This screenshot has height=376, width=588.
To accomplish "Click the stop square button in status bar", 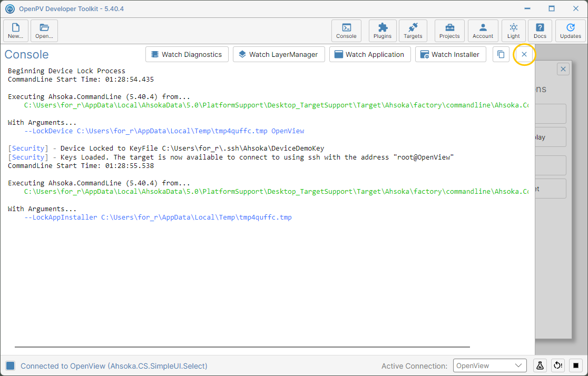I will 576,365.
